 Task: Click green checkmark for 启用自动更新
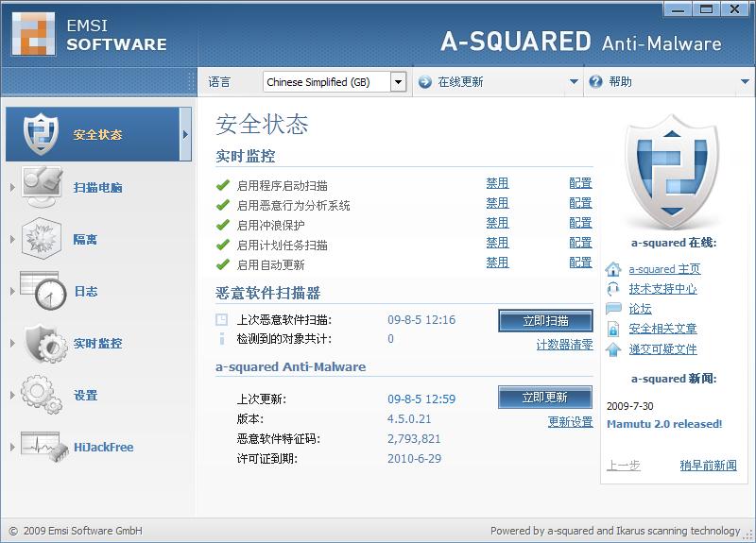pos(223,264)
